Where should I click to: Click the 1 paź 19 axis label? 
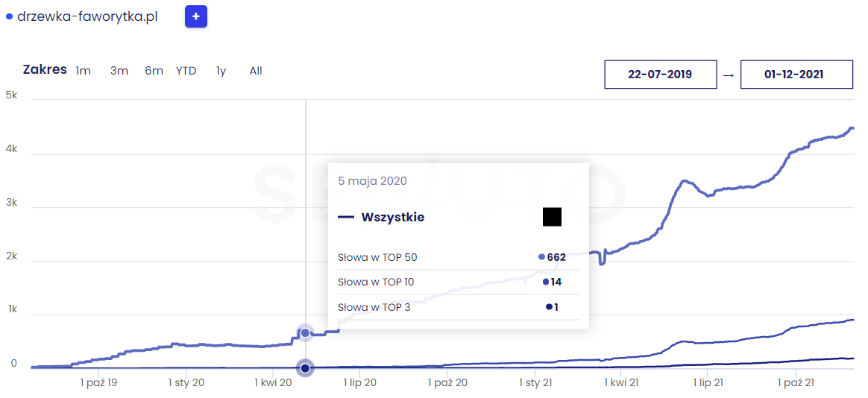coord(98,382)
